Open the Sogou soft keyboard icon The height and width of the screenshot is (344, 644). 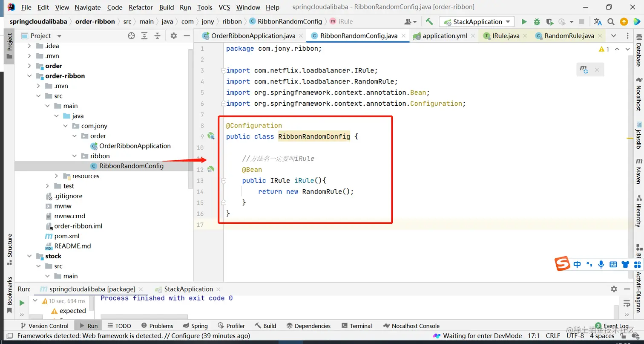[613, 264]
